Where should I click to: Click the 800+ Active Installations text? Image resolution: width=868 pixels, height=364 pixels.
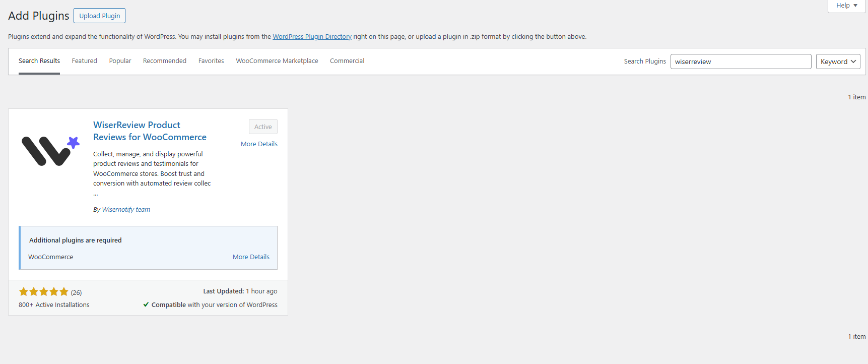pyautogui.click(x=54, y=305)
